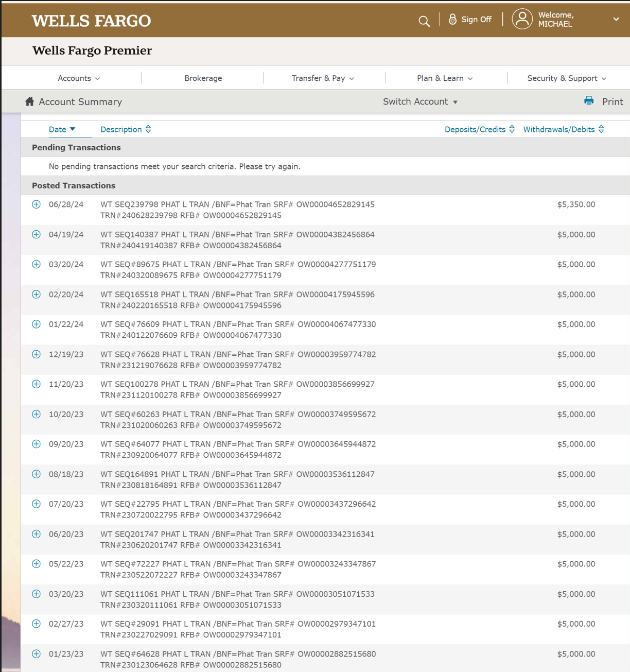Open the profile avatar icon
The width and height of the screenshot is (630, 672).
[522, 19]
